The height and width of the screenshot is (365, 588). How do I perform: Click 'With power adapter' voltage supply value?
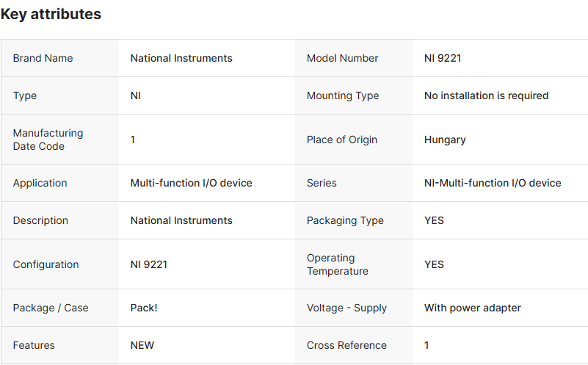[473, 308]
